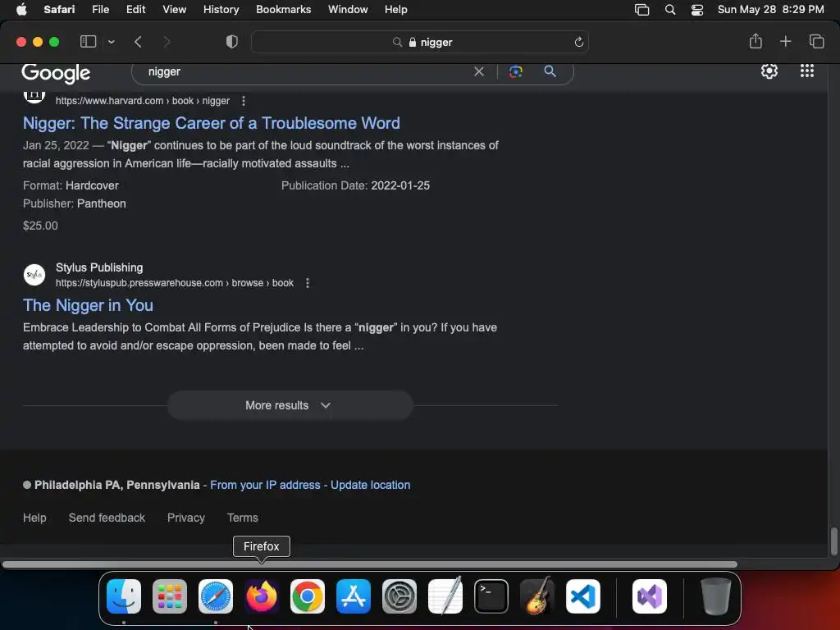Open Visual Studio Code from the Dock
840x630 pixels.
[x=583, y=596]
